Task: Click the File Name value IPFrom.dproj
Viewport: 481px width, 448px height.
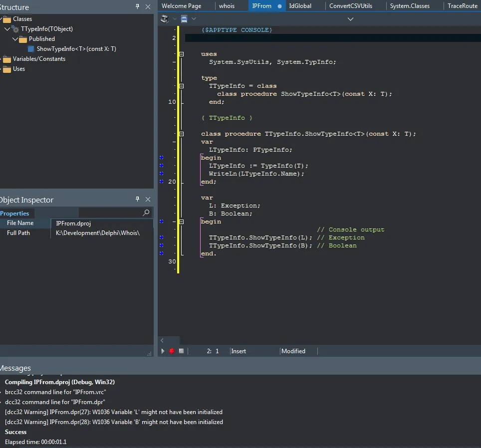Action: pos(73,224)
